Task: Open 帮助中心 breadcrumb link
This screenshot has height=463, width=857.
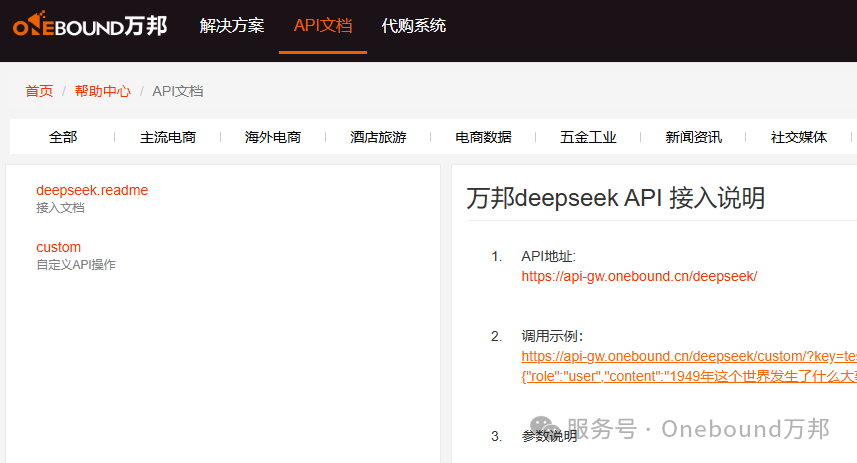Action: click(103, 91)
